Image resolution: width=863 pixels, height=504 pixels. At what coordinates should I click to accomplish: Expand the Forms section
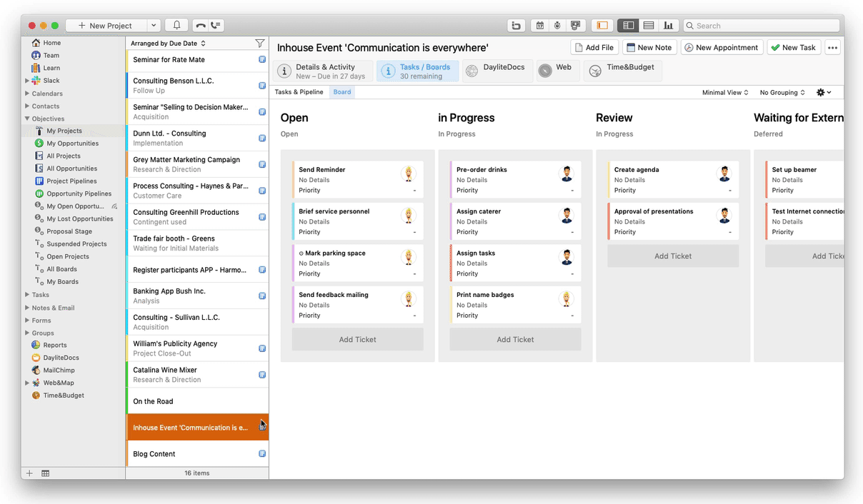27,321
